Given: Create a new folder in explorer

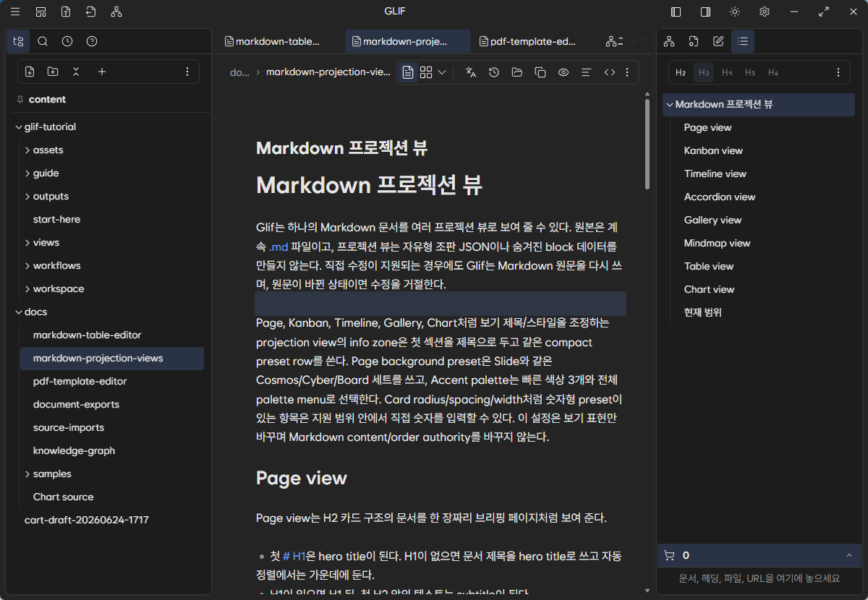Looking at the screenshot, I should point(53,72).
